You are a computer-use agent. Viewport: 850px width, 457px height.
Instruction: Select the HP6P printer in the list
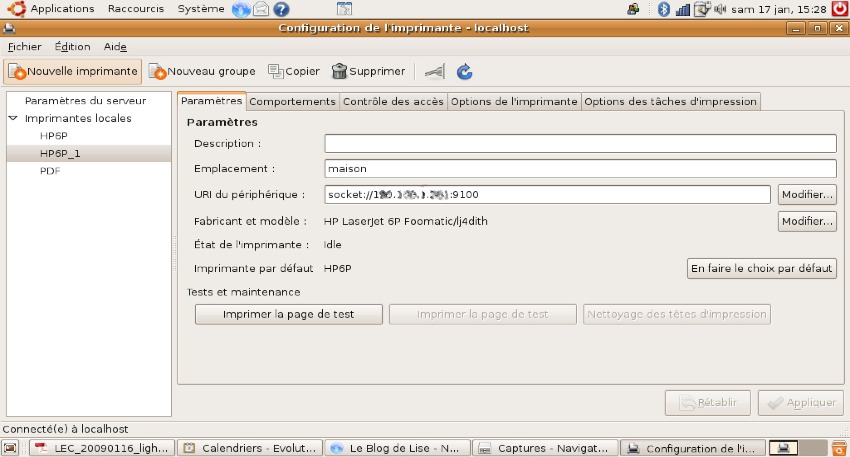pyautogui.click(x=54, y=136)
